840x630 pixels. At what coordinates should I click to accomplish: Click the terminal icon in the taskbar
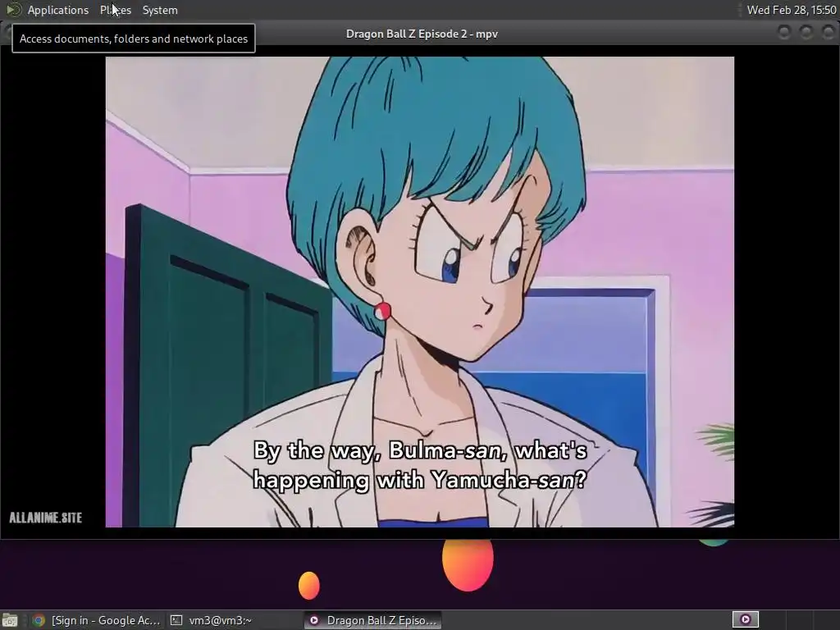click(176, 620)
